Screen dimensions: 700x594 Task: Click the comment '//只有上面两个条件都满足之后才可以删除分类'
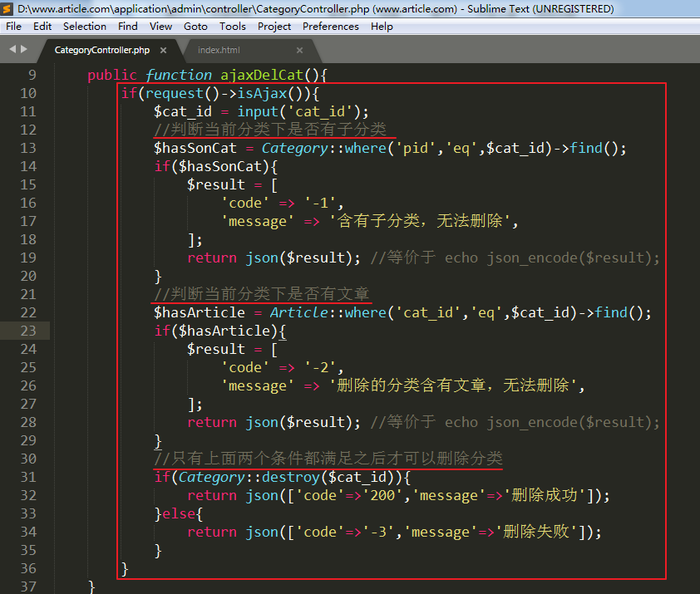click(x=328, y=459)
